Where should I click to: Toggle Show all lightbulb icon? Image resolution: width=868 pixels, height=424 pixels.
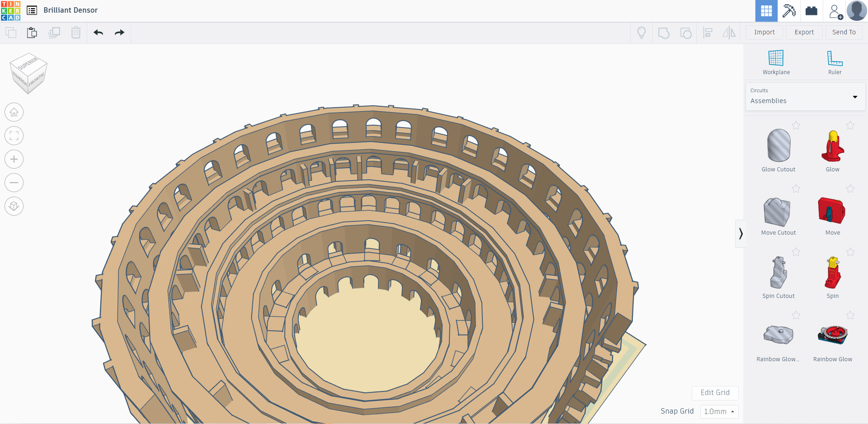tap(642, 33)
